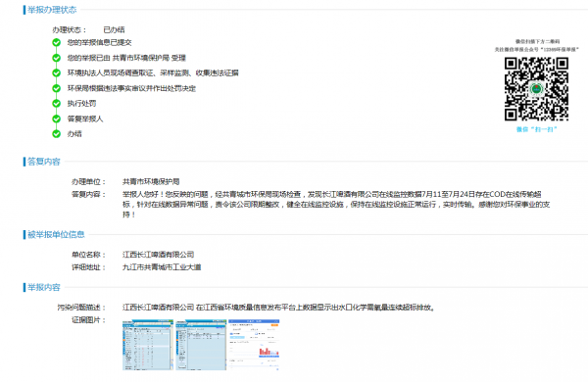Click the 举报内容 section heading
The image size is (588, 382).
[x=44, y=288]
